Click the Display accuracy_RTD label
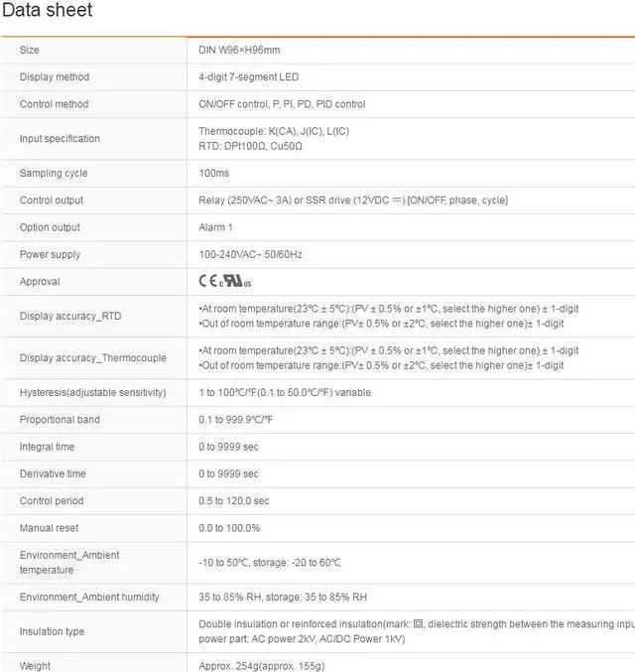This screenshot has height=672, width=635. pos(69,317)
